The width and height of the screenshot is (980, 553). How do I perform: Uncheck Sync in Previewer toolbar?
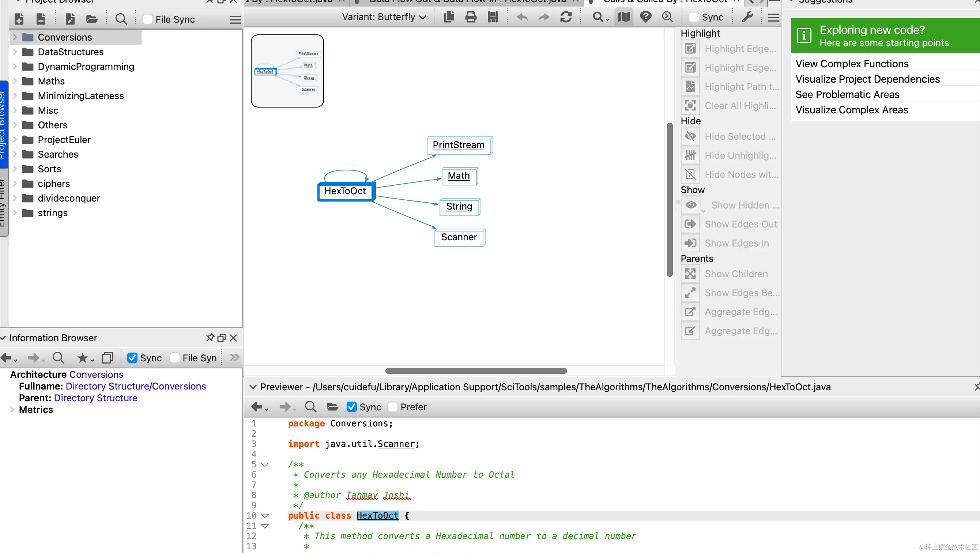[351, 407]
